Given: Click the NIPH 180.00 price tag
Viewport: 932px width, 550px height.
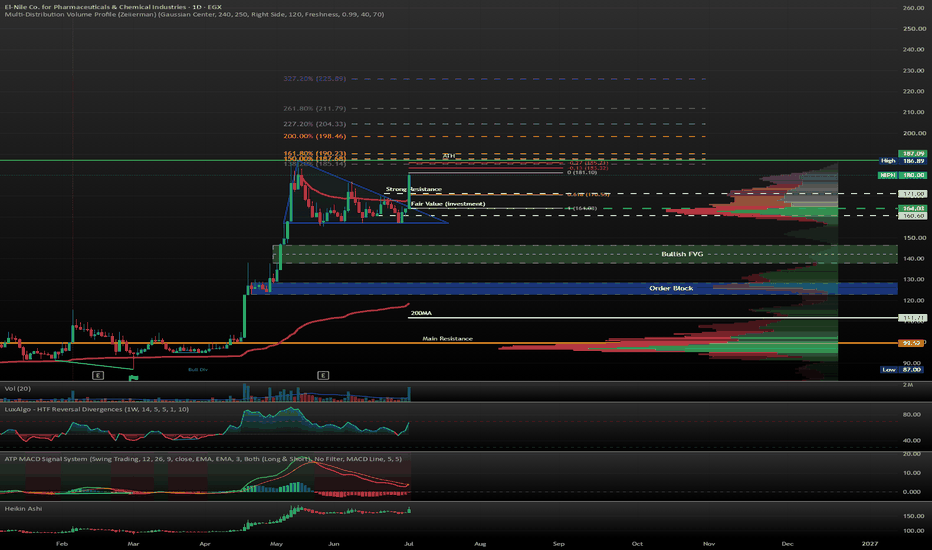Looking at the screenshot, I should (x=903, y=175).
